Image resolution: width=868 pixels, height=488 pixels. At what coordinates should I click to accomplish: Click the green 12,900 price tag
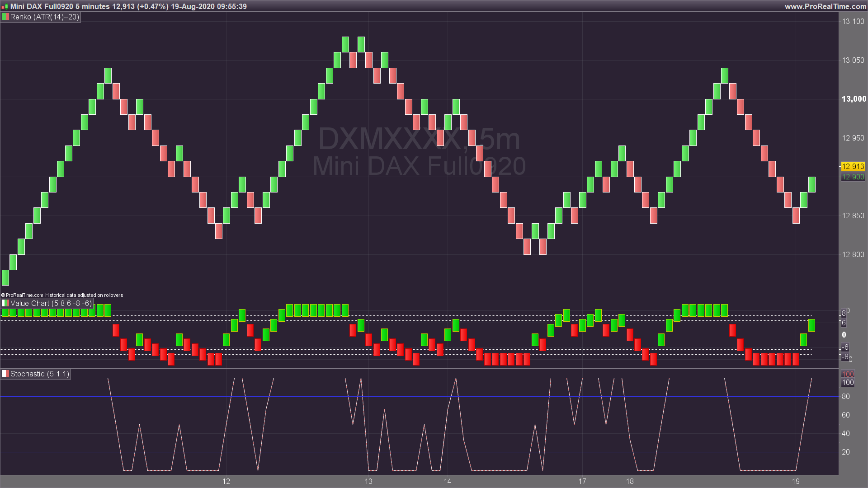853,177
